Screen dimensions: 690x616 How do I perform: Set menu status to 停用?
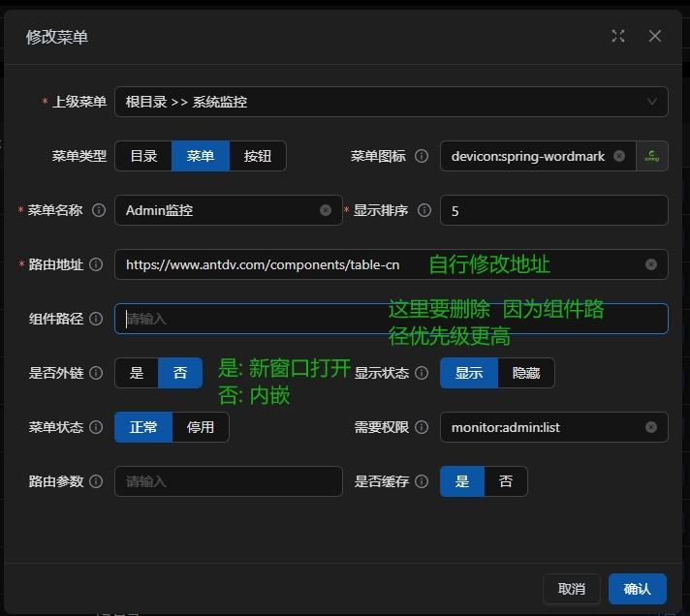pyautogui.click(x=201, y=427)
